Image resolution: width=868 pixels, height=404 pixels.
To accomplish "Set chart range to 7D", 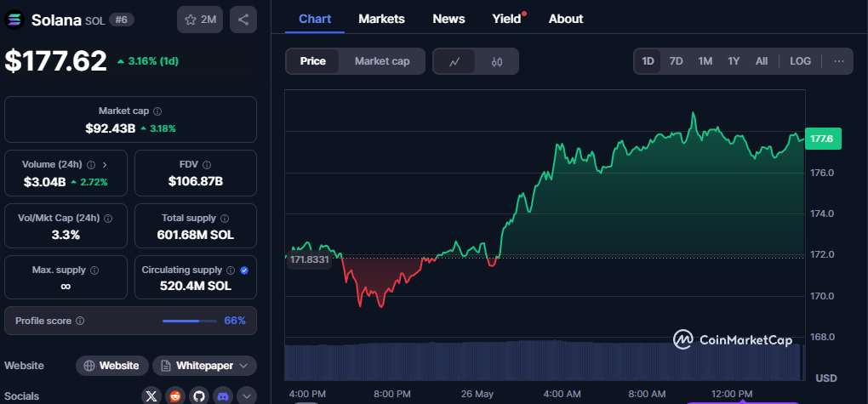I will coord(676,61).
